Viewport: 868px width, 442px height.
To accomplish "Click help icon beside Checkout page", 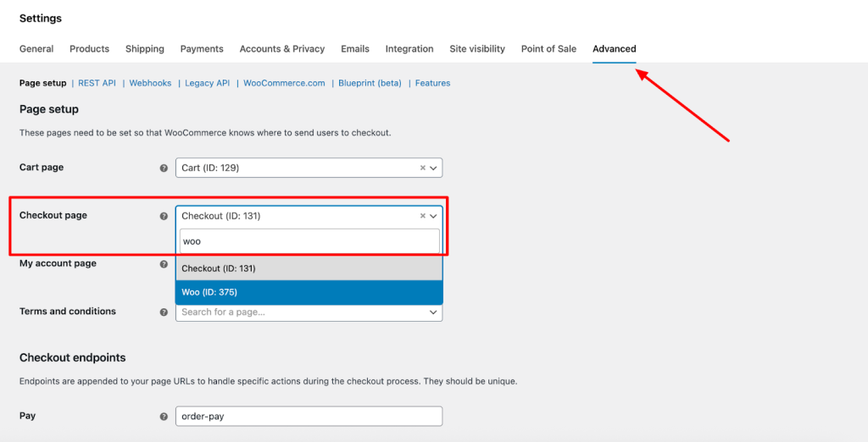I will [x=164, y=217].
